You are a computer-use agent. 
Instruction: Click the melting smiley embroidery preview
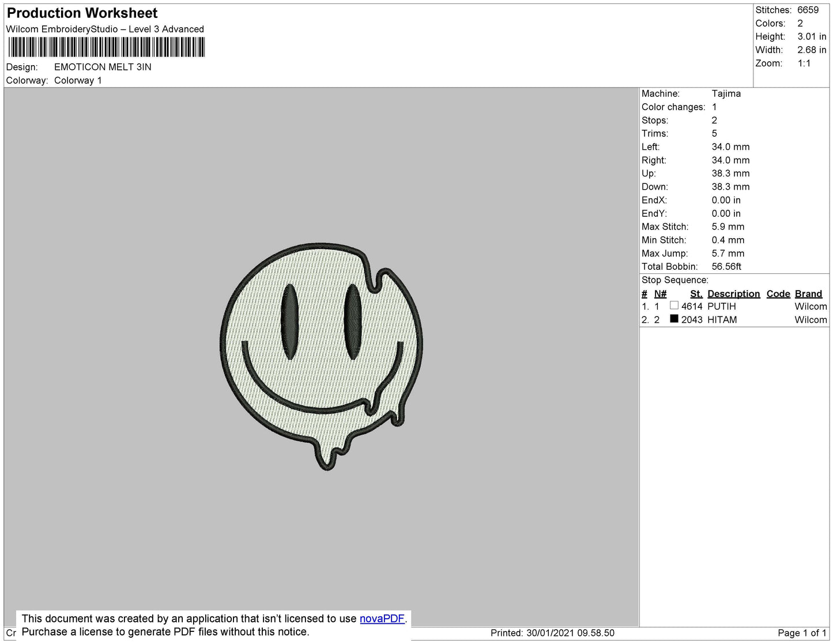pos(322,356)
